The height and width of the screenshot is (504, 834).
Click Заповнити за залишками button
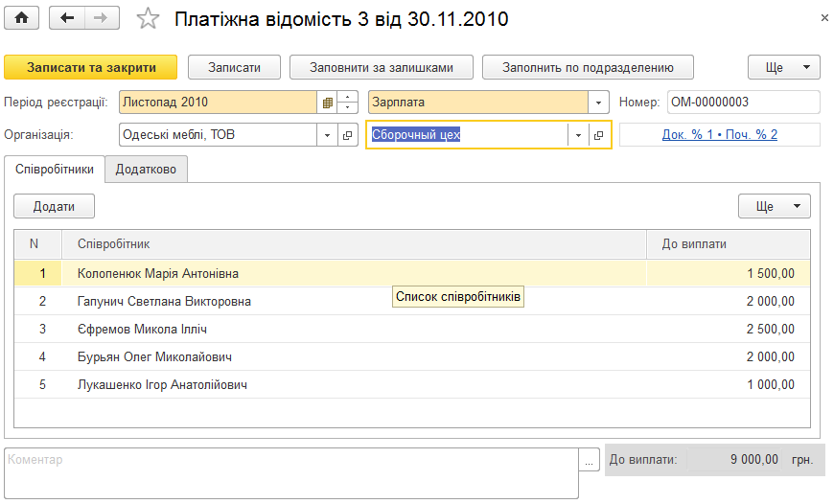(382, 67)
